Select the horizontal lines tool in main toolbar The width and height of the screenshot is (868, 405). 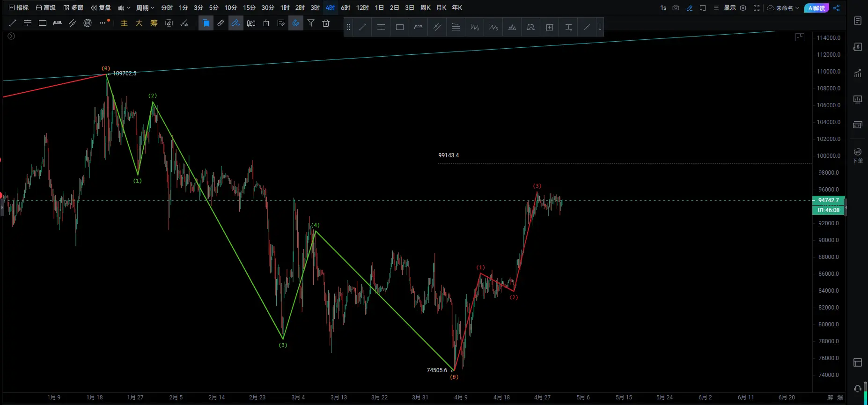pyautogui.click(x=28, y=23)
